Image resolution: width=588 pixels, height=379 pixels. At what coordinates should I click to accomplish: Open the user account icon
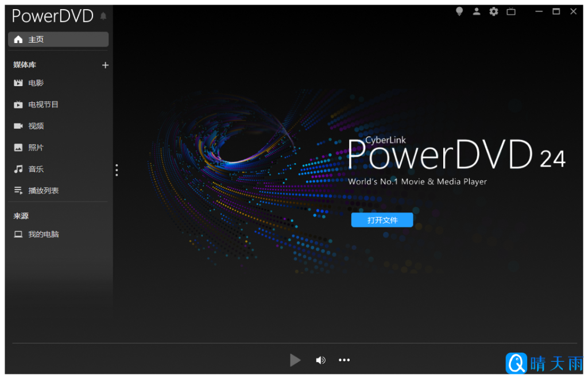coord(477,11)
